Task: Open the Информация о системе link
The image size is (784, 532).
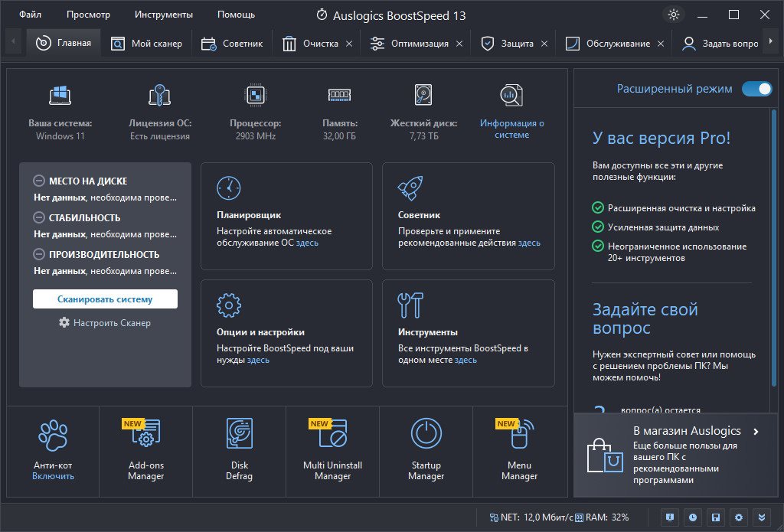Action: click(x=511, y=129)
